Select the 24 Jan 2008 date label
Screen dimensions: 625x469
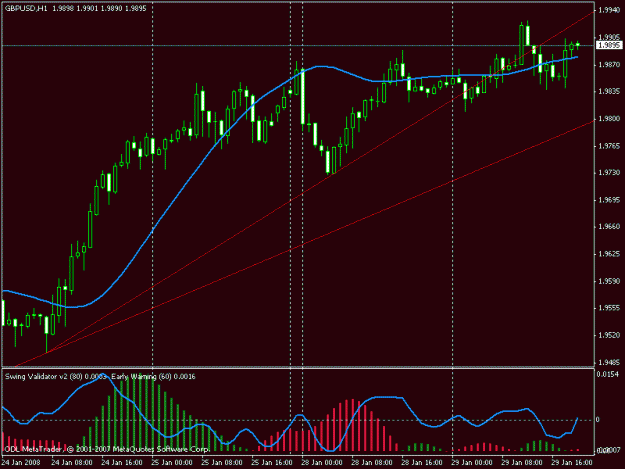point(21,463)
